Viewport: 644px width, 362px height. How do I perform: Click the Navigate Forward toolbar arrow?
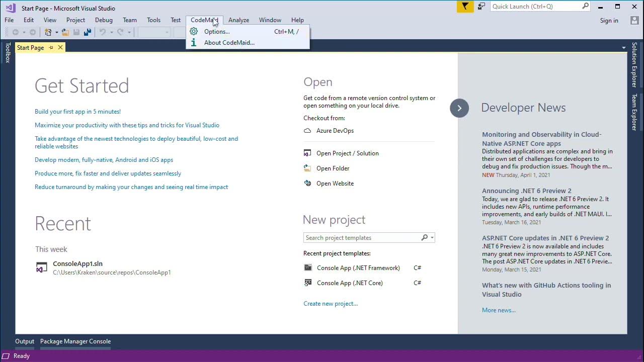click(x=33, y=32)
